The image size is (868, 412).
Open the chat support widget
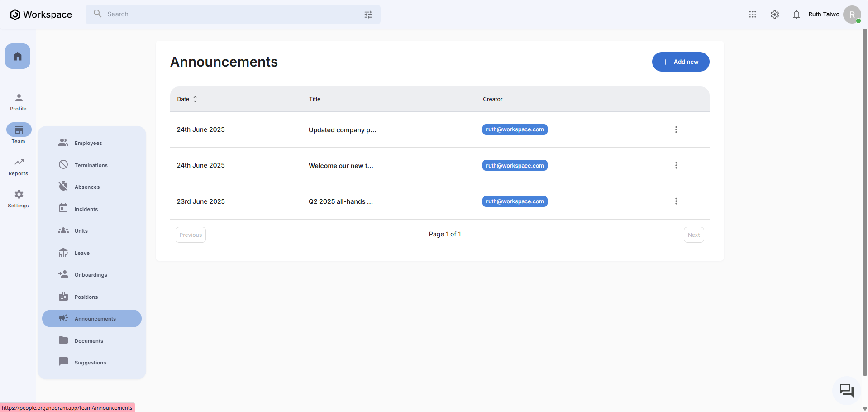(846, 390)
